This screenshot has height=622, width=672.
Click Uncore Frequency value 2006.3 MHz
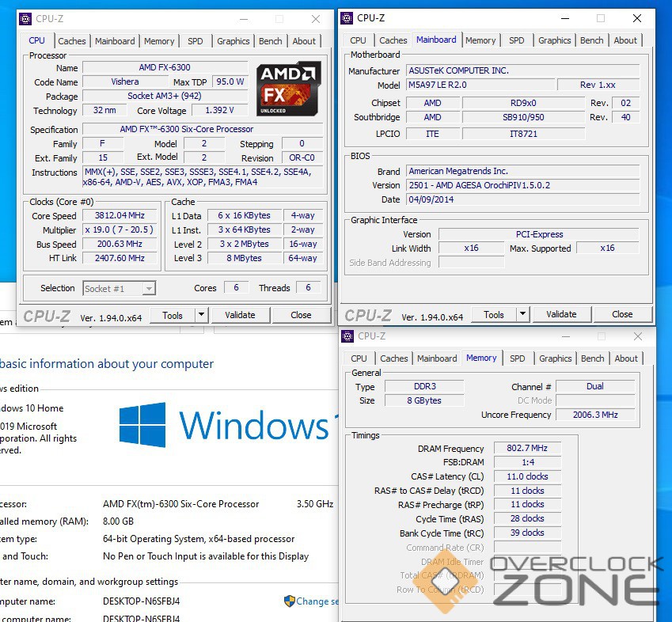tap(595, 415)
